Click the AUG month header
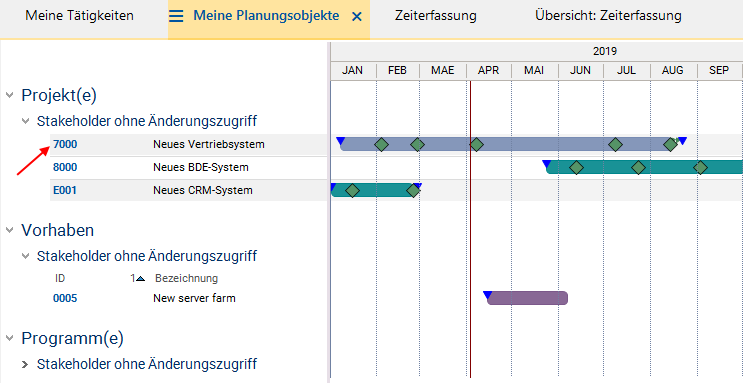This screenshot has width=743, height=383. coord(673,71)
